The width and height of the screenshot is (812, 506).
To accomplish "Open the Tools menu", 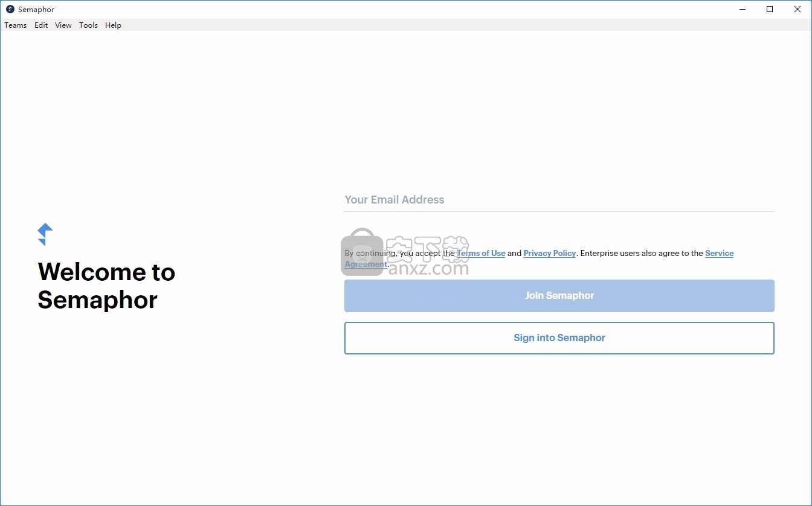I will (x=88, y=25).
